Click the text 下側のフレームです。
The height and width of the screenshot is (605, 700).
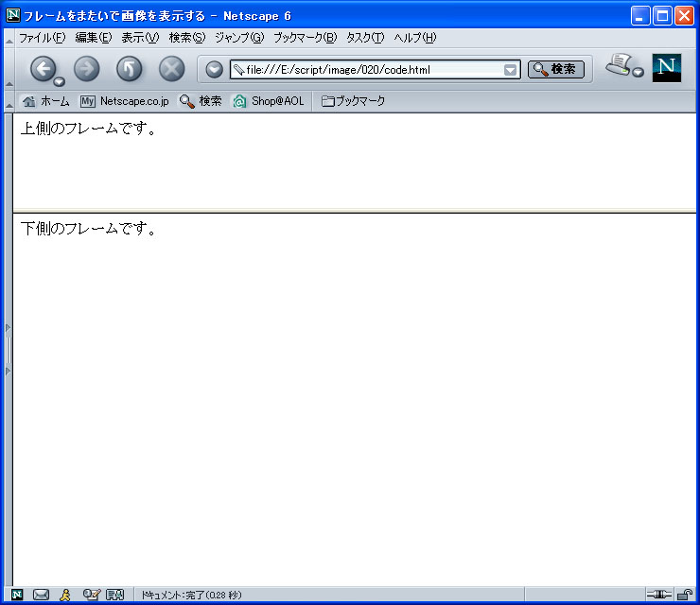coord(88,229)
